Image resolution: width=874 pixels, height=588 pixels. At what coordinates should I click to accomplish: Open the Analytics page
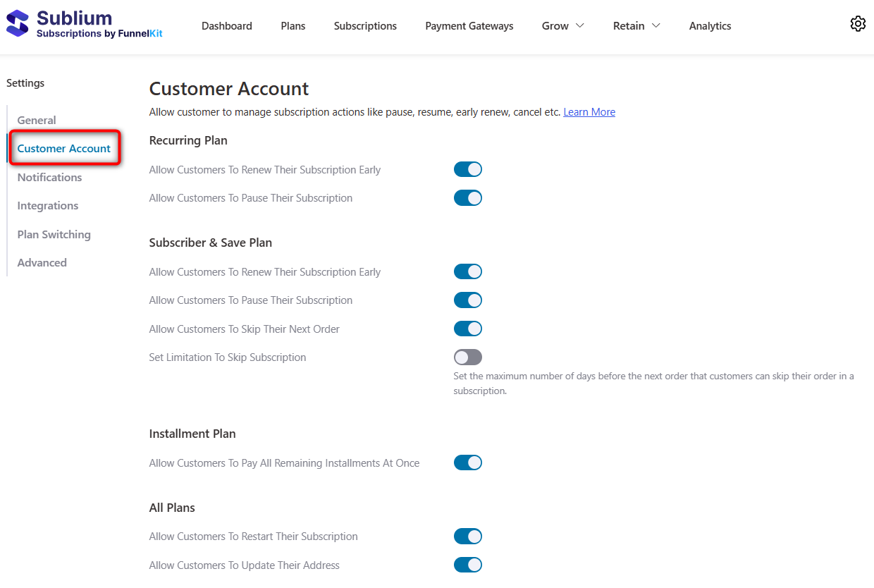[710, 26]
